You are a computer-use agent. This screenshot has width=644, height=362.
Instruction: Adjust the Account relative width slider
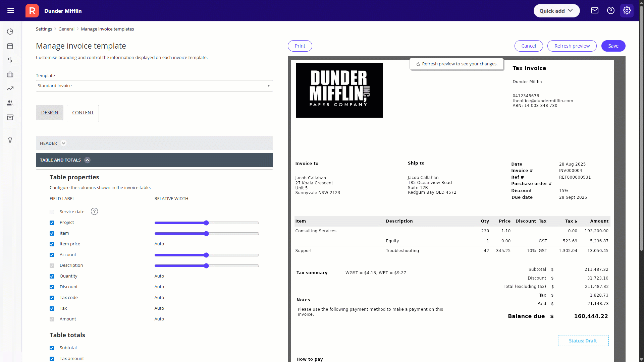click(x=207, y=255)
